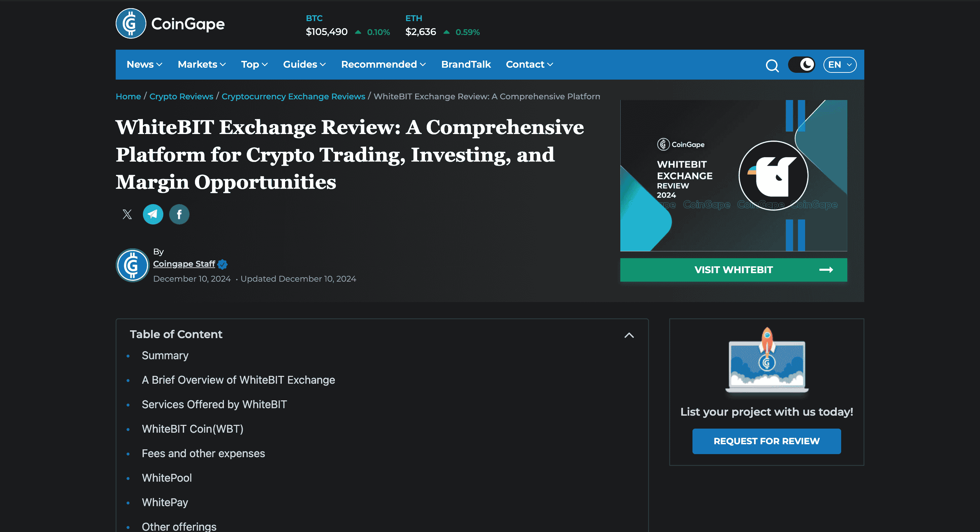Viewport: 980px width, 532px height.
Task: Open the EN language dropdown
Action: pyautogui.click(x=839, y=65)
